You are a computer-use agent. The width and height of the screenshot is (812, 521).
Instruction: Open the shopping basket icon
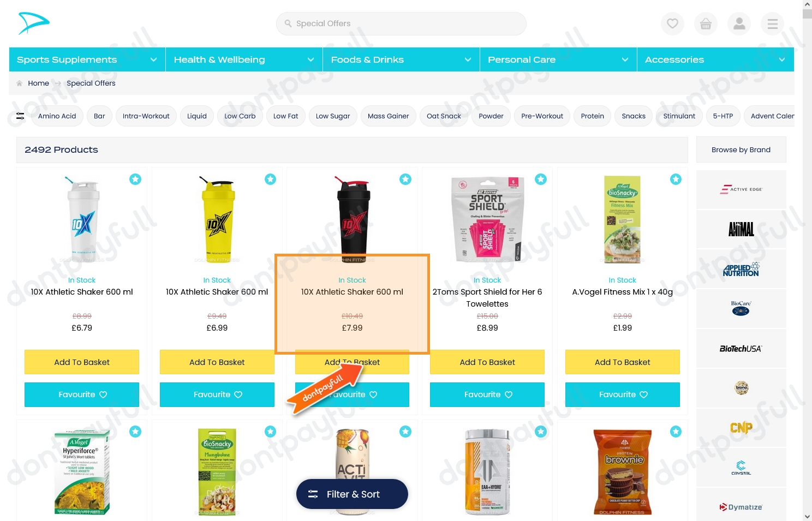706,23
